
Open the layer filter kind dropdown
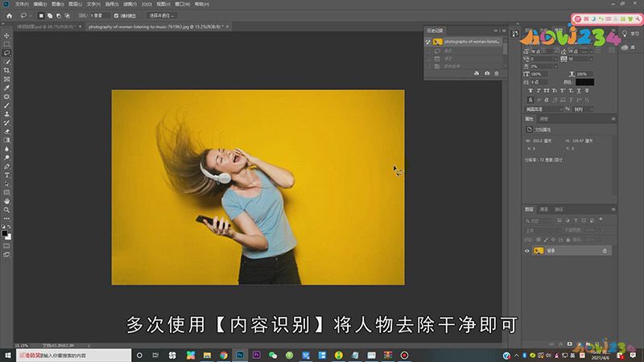pos(538,220)
